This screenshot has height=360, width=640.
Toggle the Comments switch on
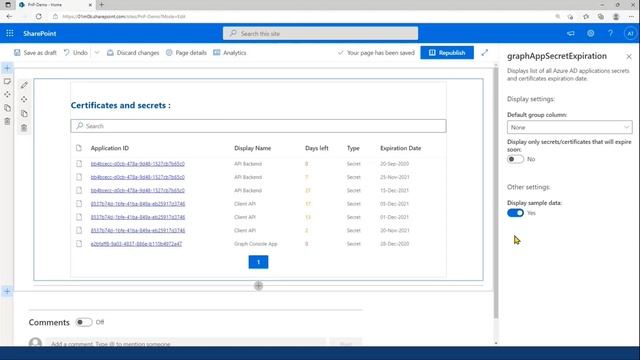84,322
